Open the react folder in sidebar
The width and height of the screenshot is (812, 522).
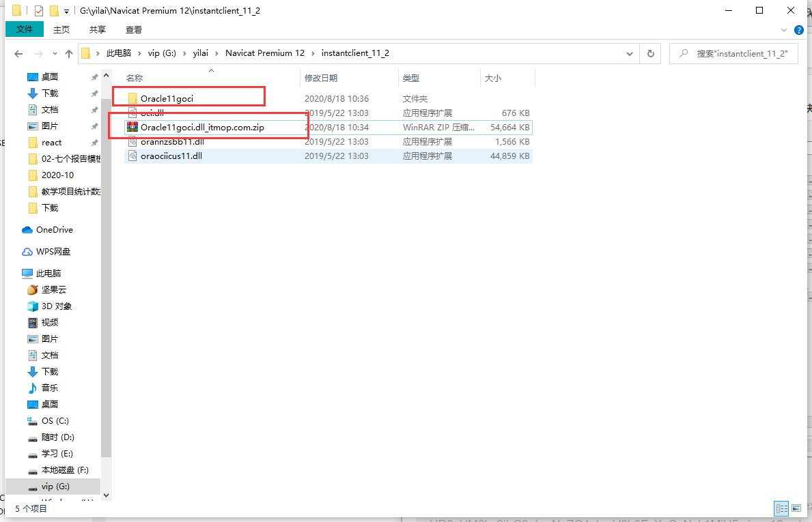coord(51,143)
